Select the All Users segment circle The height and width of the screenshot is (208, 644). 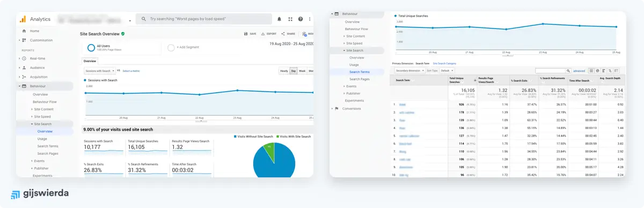click(x=91, y=48)
